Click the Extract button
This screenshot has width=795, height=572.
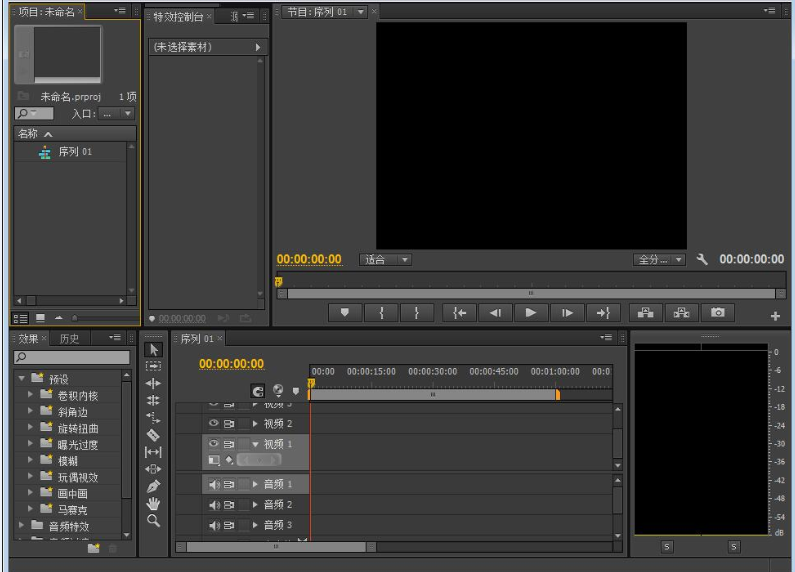coord(681,313)
